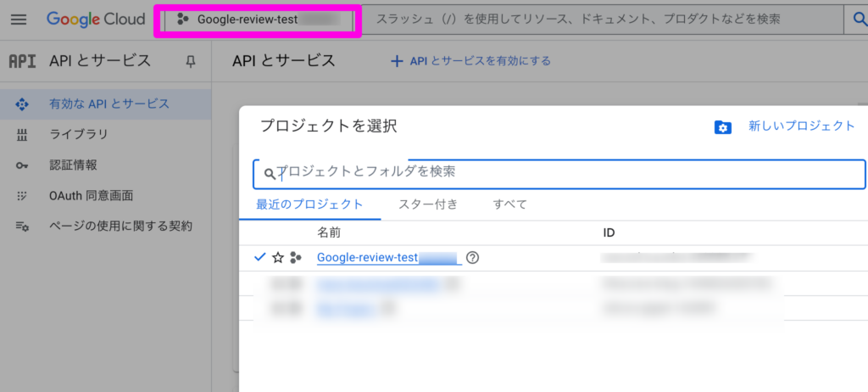Image resolution: width=868 pixels, height=392 pixels.
Task: Click the API icon in the sidebar header
Action: click(x=23, y=61)
